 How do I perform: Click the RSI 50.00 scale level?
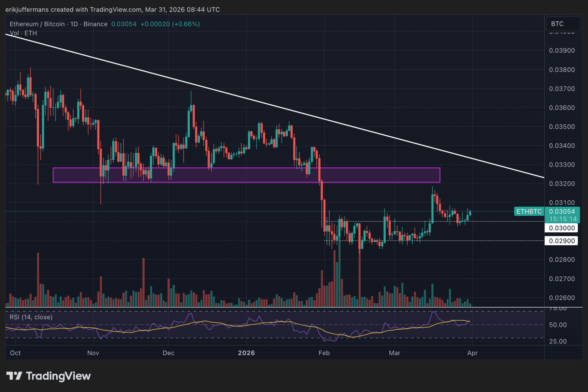point(558,325)
